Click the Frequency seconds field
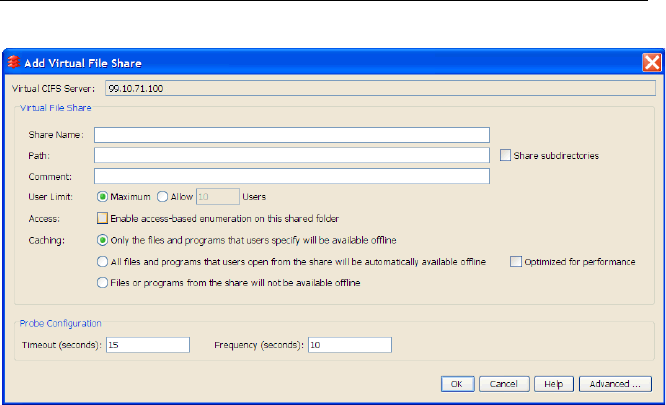 click(348, 345)
